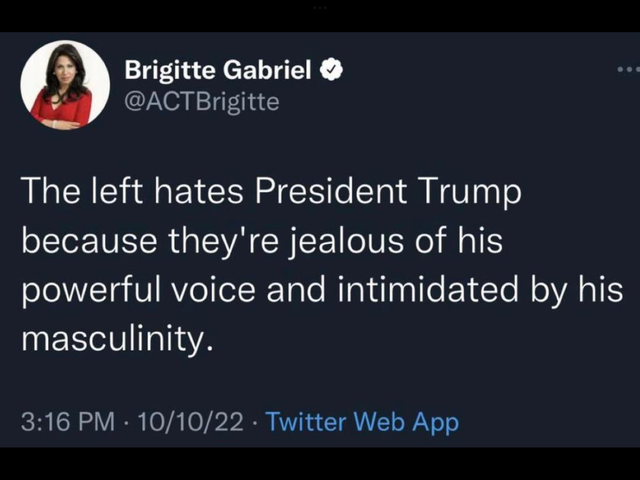Open the @ACTBrigitte handle link
The height and width of the screenshot is (480, 640).
coord(202,102)
